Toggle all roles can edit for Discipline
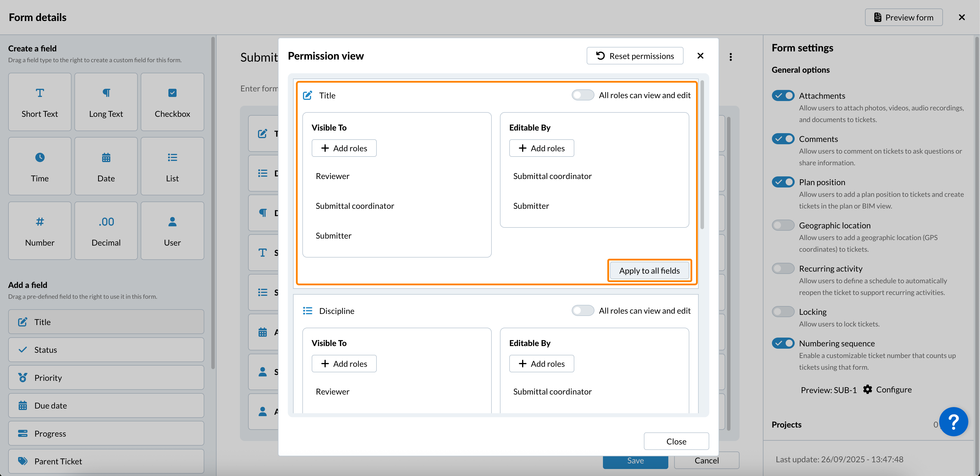980x476 pixels. click(583, 311)
